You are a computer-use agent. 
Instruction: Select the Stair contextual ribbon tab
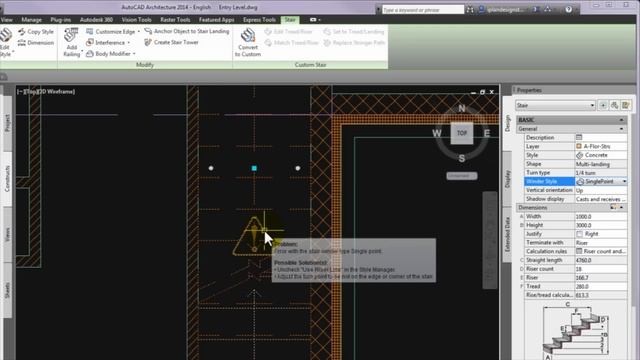click(290, 20)
